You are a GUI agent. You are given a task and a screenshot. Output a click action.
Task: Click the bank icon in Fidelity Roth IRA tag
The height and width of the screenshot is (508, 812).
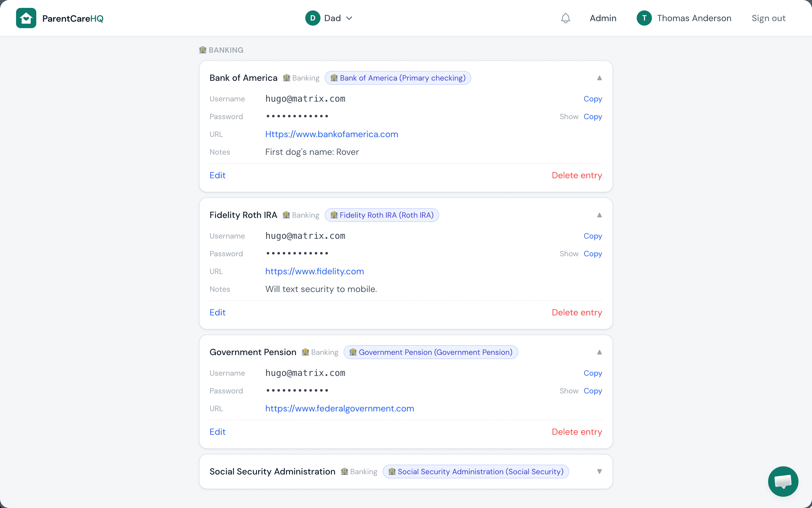tap(334, 215)
